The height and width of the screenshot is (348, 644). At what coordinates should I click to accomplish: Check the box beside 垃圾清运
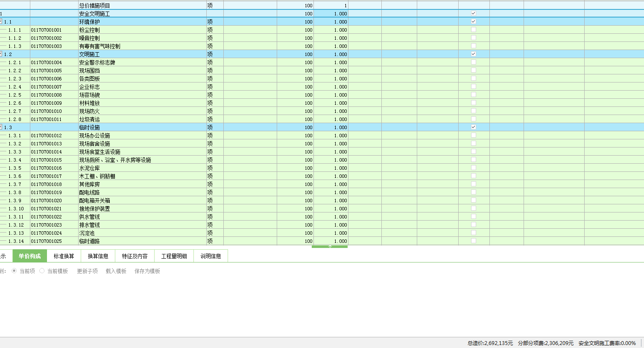coord(474,119)
